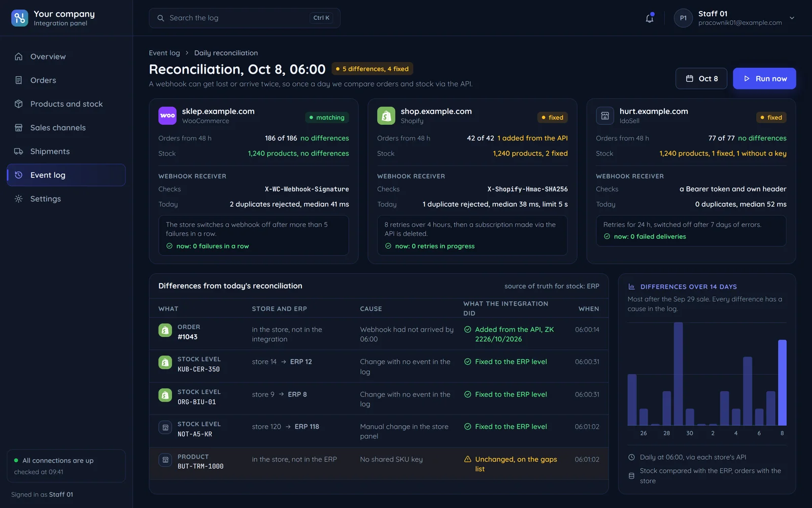Click the Shopify icon in KUB-CER-350 row
This screenshot has height=508, width=812.
[x=165, y=363]
